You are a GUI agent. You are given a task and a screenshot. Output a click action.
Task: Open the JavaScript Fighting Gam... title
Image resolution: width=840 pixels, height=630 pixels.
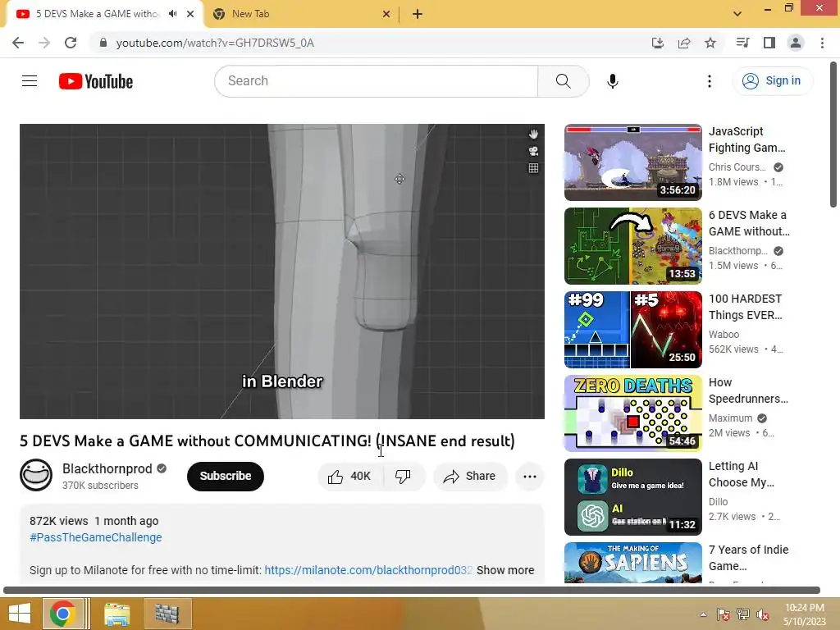(x=746, y=139)
